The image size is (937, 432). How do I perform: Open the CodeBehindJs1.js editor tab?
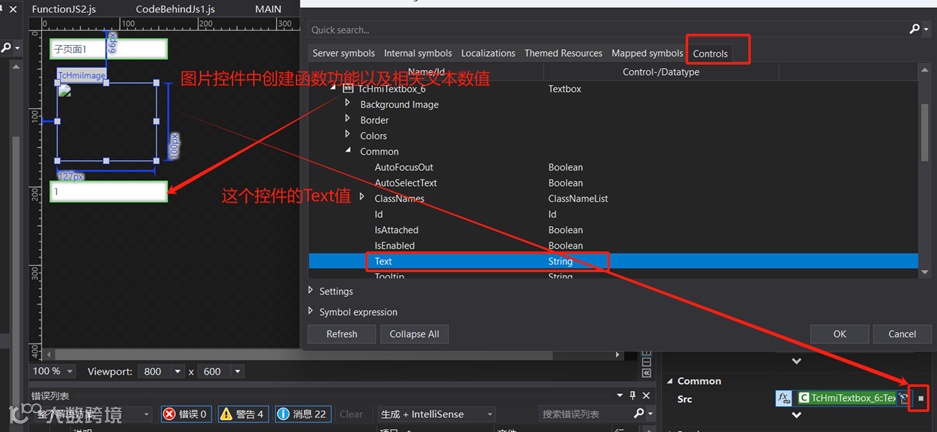[x=175, y=9]
